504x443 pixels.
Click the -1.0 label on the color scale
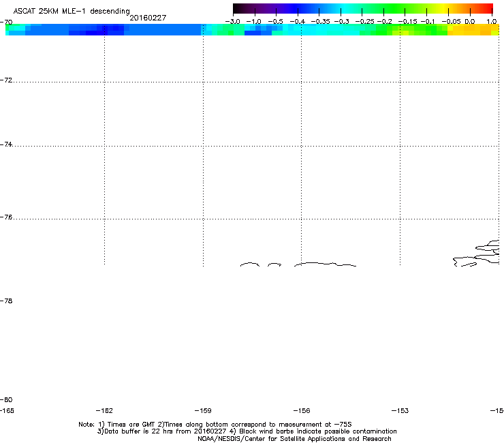[253, 22]
